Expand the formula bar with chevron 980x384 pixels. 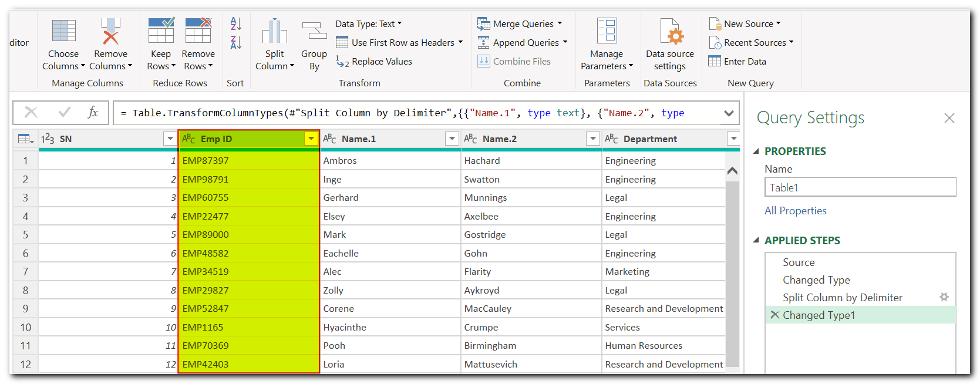[x=729, y=113]
